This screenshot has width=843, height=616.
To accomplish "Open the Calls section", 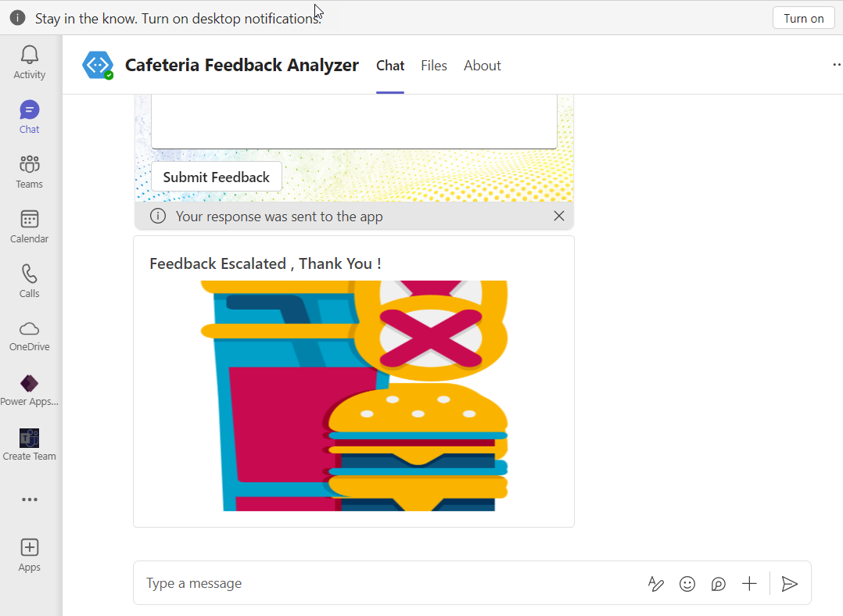I will [30, 281].
